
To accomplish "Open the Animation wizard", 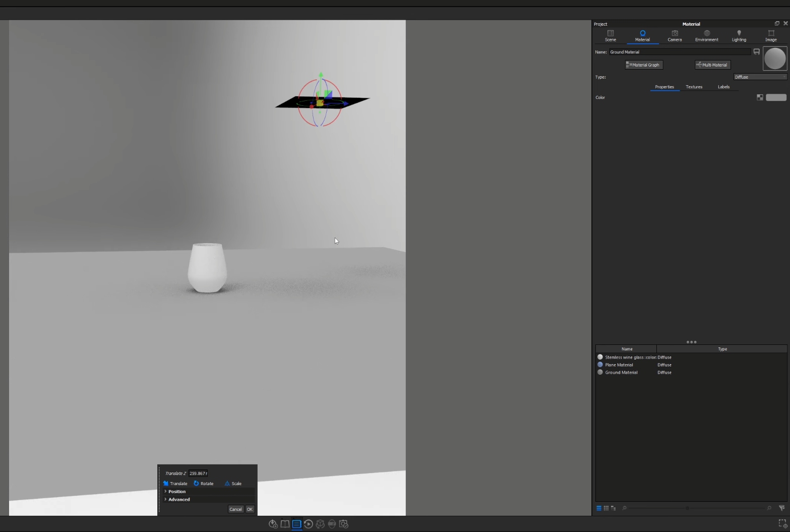I will [x=309, y=524].
